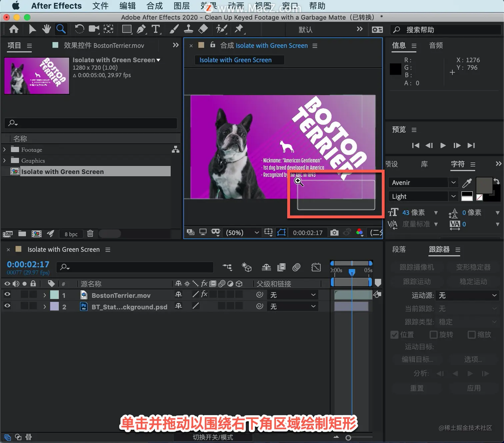Click the draft 3D icon in timeline
Viewport: 504px width, 443px height.
tap(247, 267)
